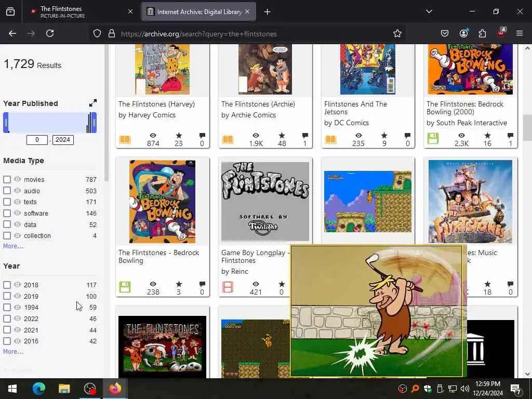Screen dimensions: 532x399
Task: Reload the current page
Action: click(50, 33)
